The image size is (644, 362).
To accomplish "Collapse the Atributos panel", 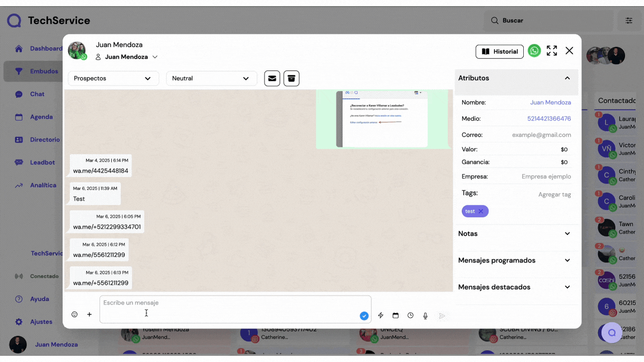I will click(x=567, y=78).
